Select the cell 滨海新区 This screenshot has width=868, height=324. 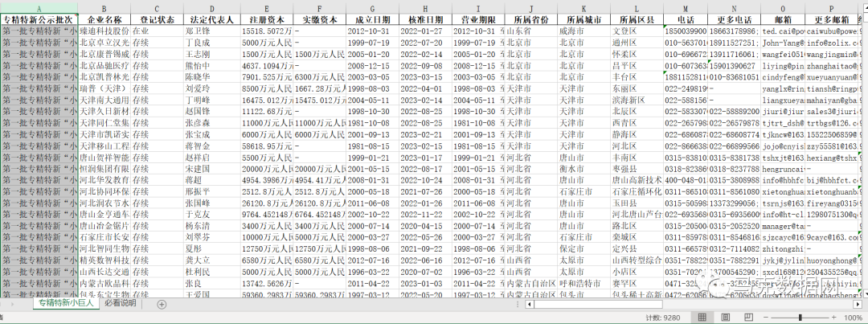637,100
